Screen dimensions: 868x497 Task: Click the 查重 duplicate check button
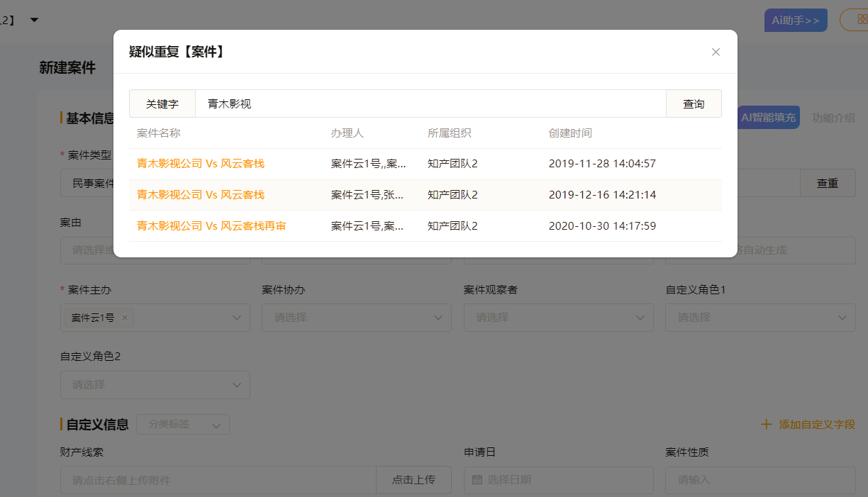click(827, 183)
